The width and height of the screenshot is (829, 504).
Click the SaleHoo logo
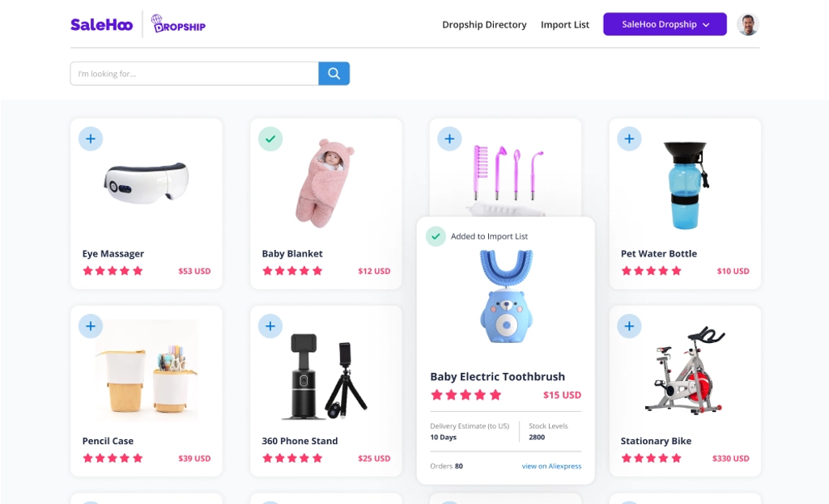[x=101, y=25]
